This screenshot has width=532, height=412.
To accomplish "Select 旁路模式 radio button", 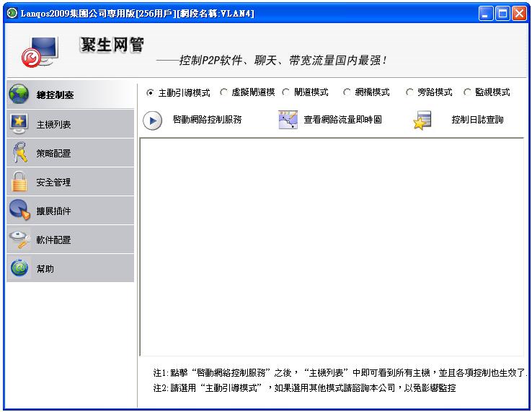I will (409, 92).
